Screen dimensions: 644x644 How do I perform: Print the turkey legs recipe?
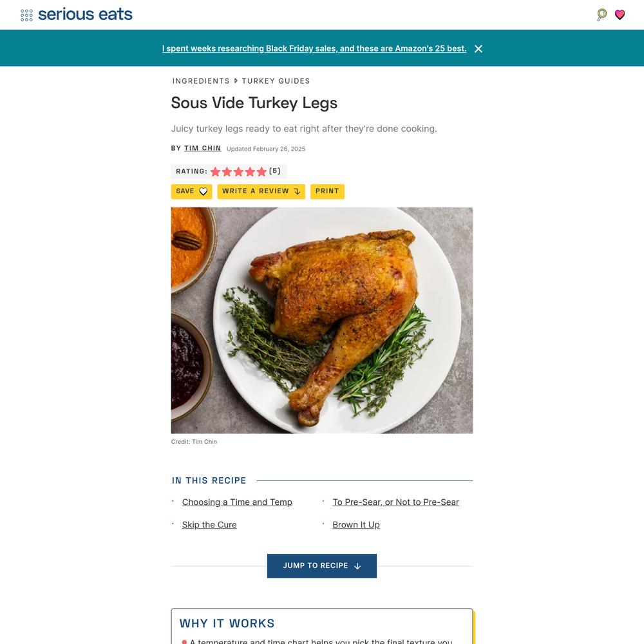coord(327,191)
